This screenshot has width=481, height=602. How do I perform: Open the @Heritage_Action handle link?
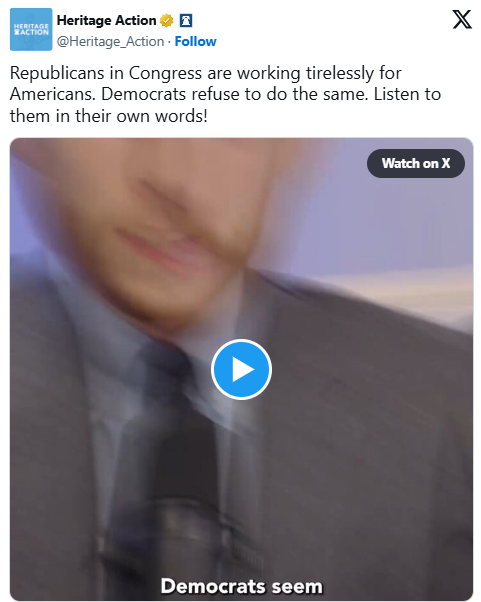coord(111,41)
